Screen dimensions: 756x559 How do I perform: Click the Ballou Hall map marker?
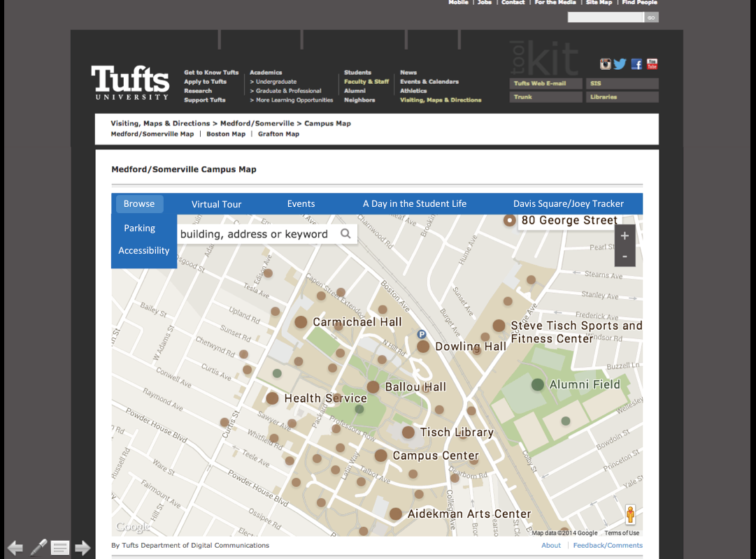pos(373,387)
